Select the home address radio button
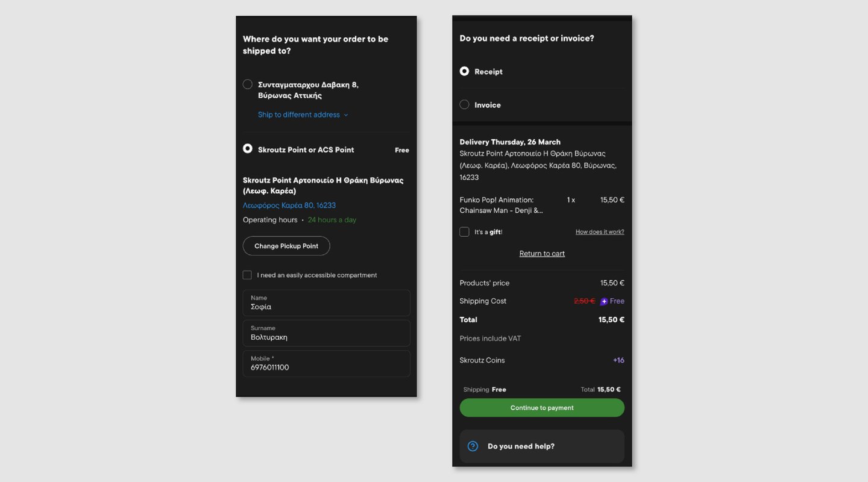Screen dimensions: 868x482 (248, 84)
